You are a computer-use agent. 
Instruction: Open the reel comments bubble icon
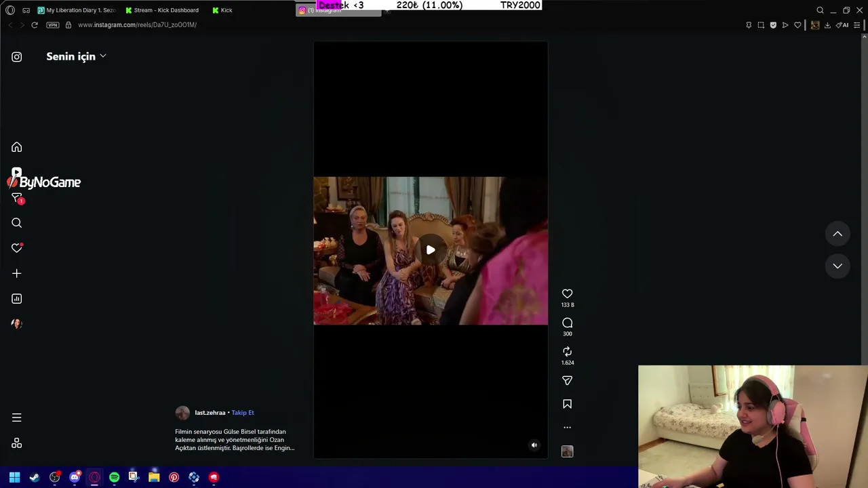coord(568,323)
